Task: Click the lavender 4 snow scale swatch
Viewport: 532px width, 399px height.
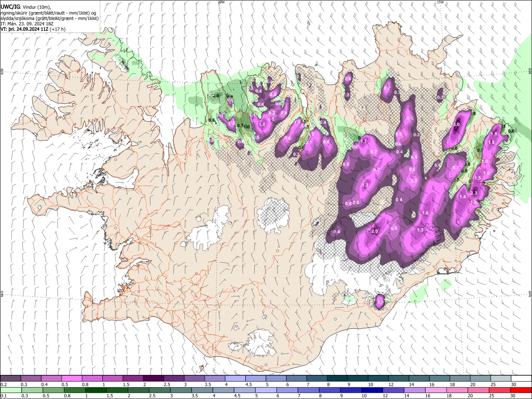Action: point(234,379)
